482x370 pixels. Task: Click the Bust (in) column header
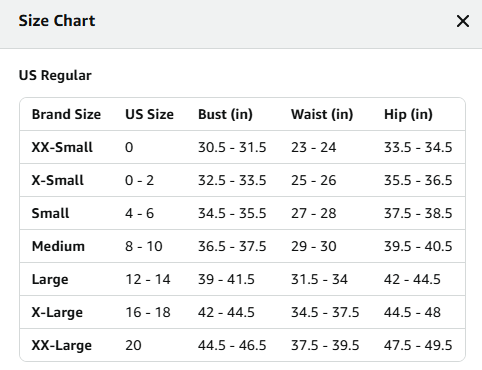[225, 114]
